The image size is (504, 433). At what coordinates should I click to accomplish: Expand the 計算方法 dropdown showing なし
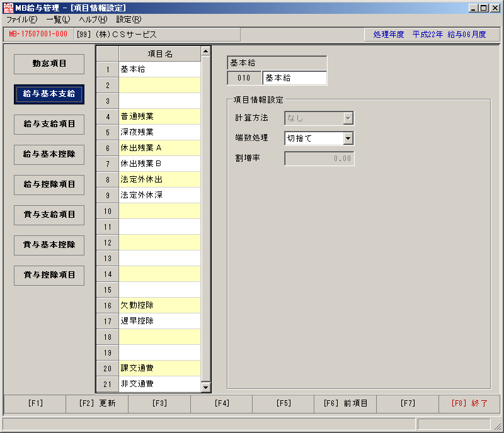(348, 118)
